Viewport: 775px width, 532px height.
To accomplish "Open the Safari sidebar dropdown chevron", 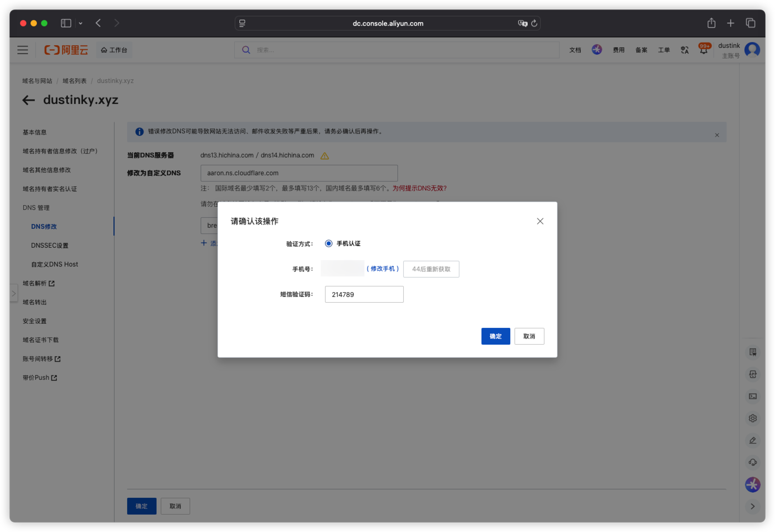I will 80,23.
